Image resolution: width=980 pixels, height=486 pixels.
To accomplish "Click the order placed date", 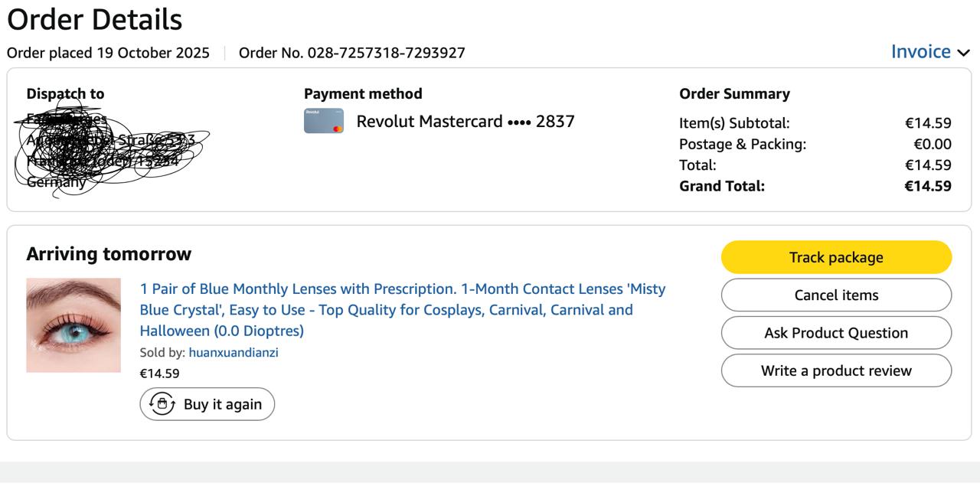I will [108, 53].
